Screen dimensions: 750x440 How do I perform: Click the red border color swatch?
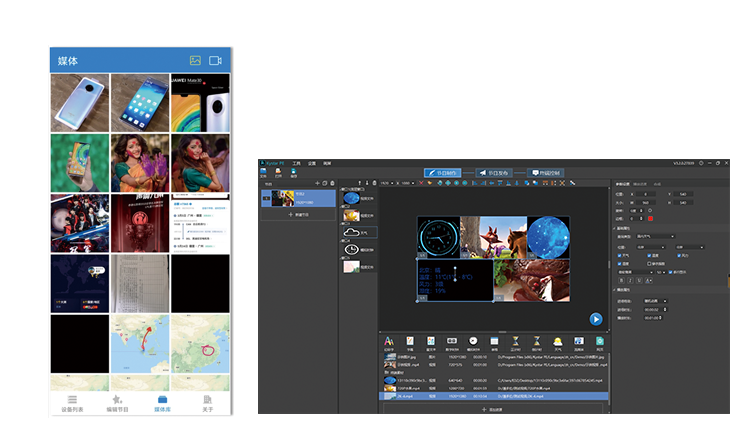click(x=649, y=217)
